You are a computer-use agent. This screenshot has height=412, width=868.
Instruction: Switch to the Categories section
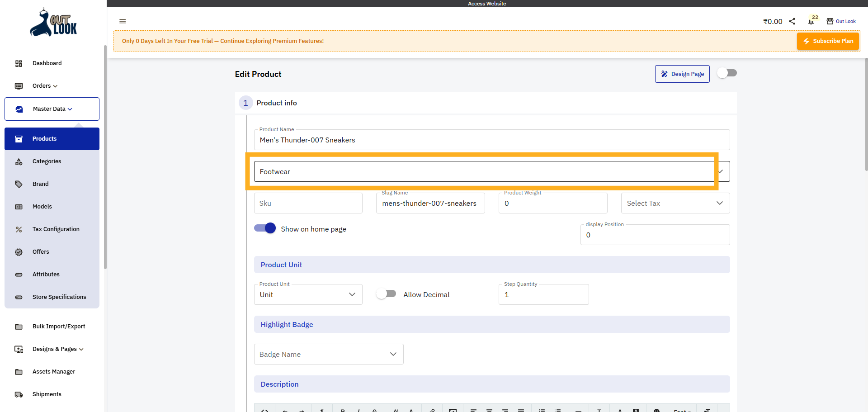tap(47, 161)
